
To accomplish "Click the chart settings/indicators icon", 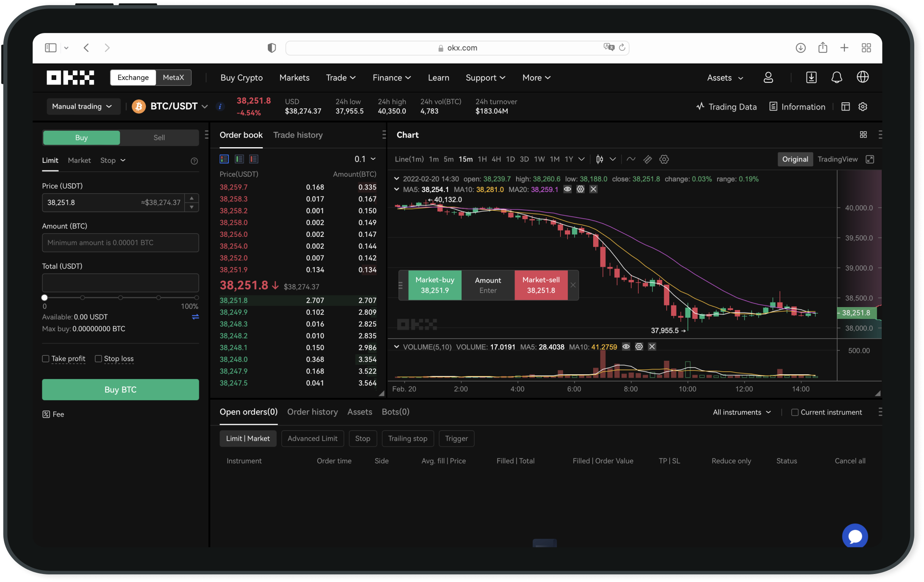I will (x=663, y=159).
